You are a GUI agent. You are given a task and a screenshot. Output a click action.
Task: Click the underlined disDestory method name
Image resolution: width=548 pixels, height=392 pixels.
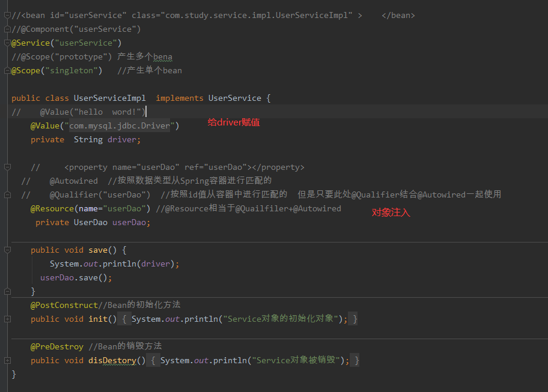(117, 360)
